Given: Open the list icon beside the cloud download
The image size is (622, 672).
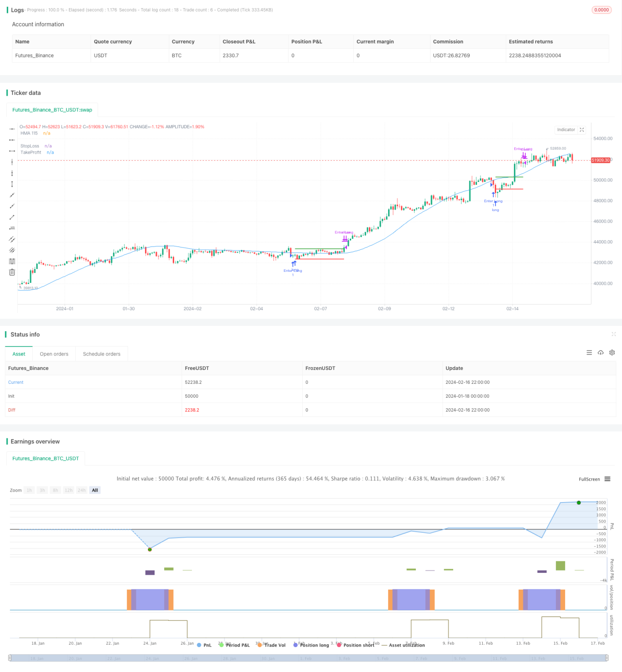Looking at the screenshot, I should point(589,353).
